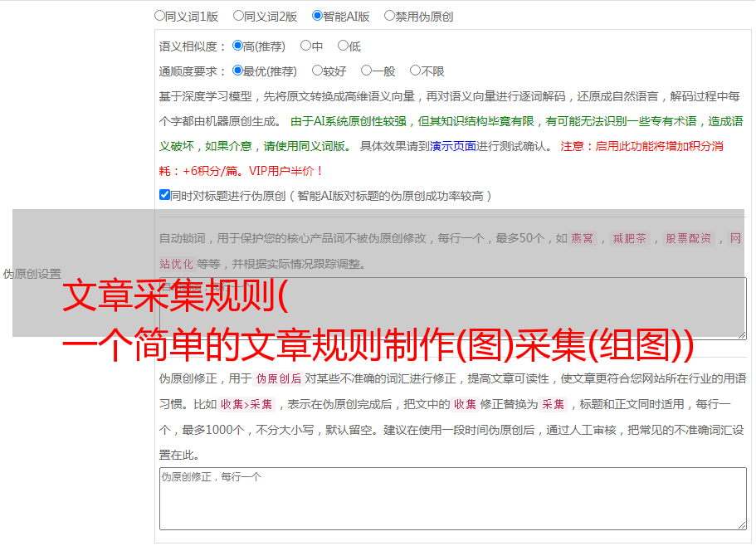This screenshot has height=546, width=756.
Task: Click the 燕窝 example keyword tag
Action: pyautogui.click(x=583, y=238)
